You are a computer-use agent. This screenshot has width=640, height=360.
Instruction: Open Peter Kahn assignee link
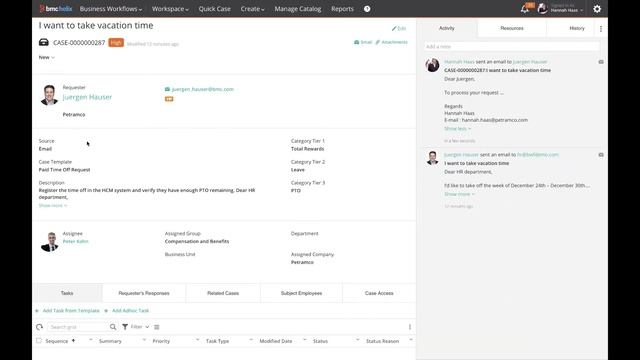pos(75,242)
